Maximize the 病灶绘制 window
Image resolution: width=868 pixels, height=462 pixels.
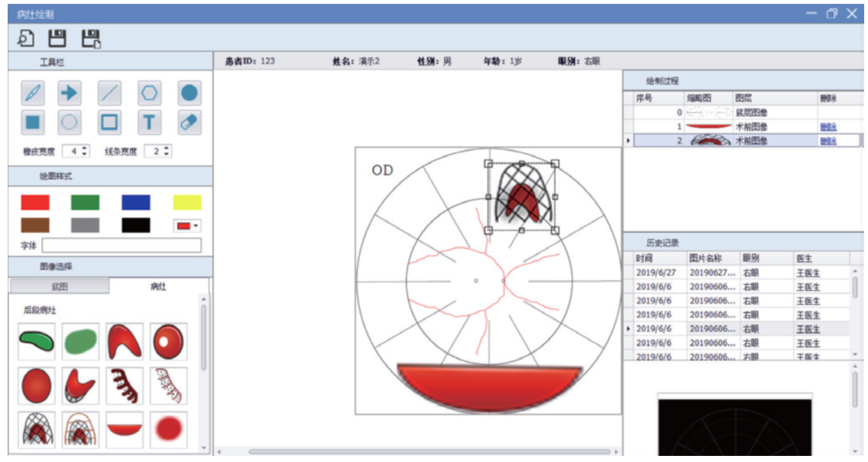coord(831,14)
